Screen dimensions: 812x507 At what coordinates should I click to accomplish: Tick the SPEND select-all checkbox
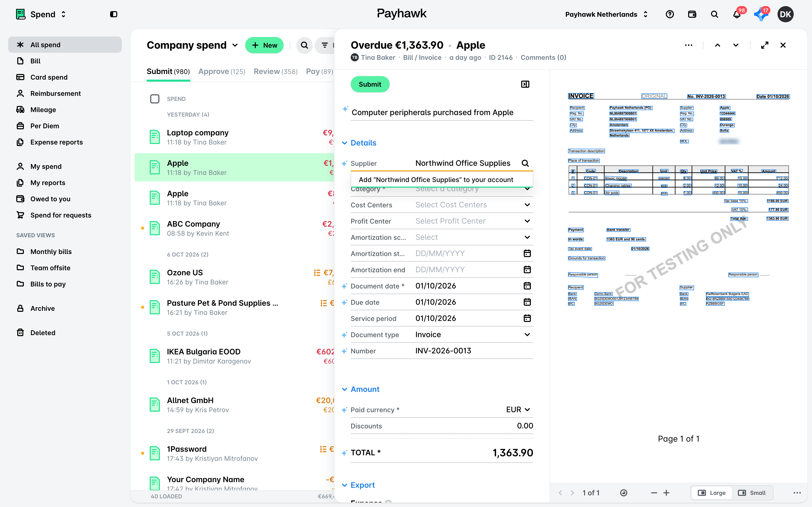pos(155,99)
